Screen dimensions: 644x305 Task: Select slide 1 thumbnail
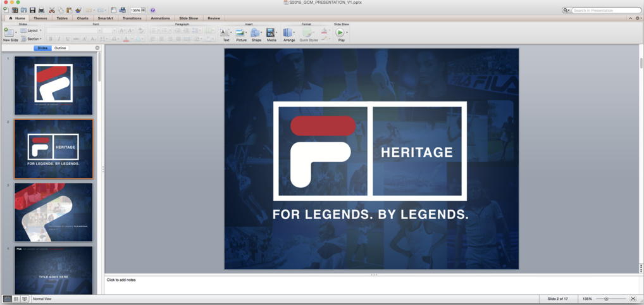tap(53, 85)
